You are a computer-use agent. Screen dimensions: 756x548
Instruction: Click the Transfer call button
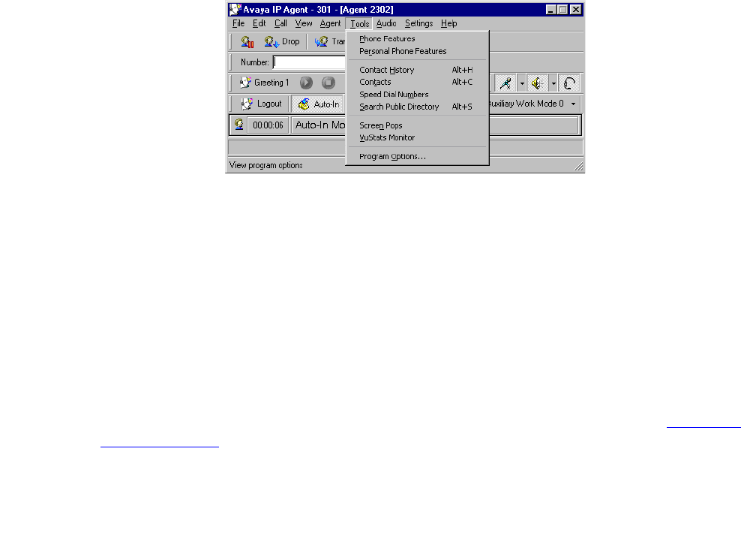coord(330,42)
